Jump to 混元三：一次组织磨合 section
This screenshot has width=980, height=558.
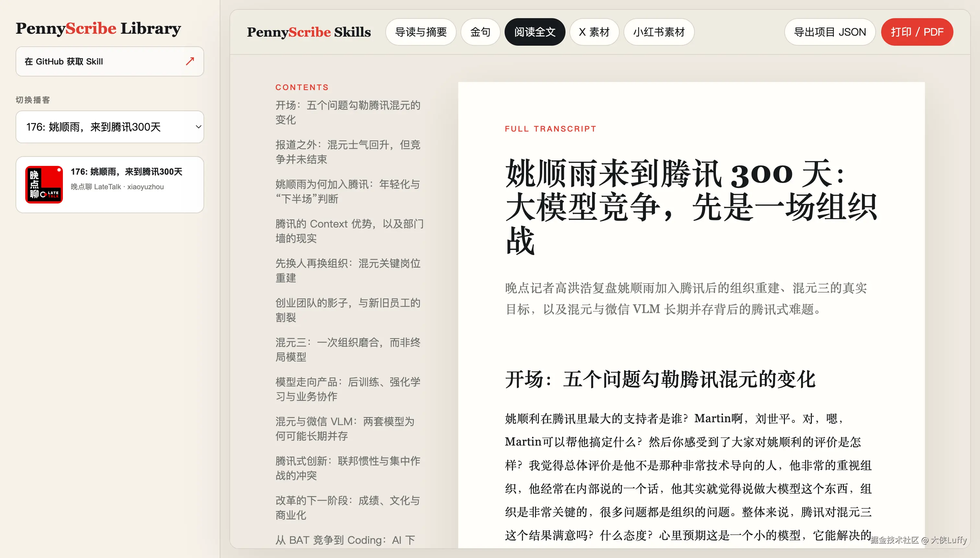click(348, 349)
